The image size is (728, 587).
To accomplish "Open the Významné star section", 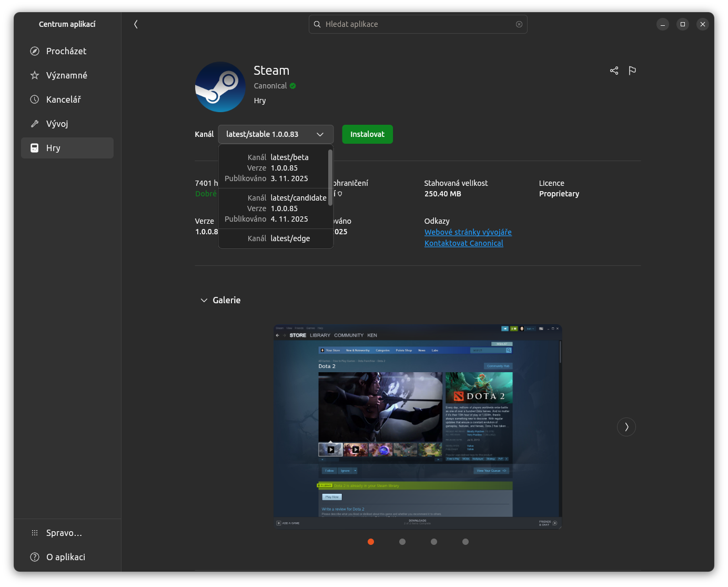I will pos(67,75).
